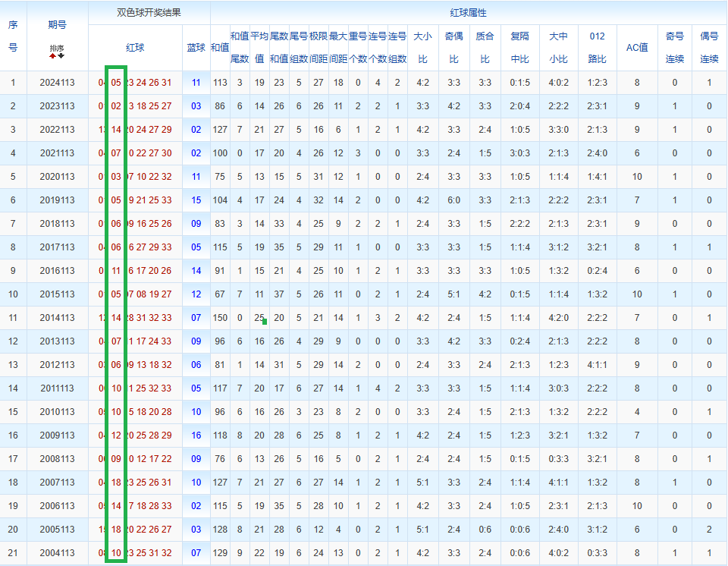
Task: Click 012路比 value 0:3:3 in row 2004113
Action: [598, 553]
